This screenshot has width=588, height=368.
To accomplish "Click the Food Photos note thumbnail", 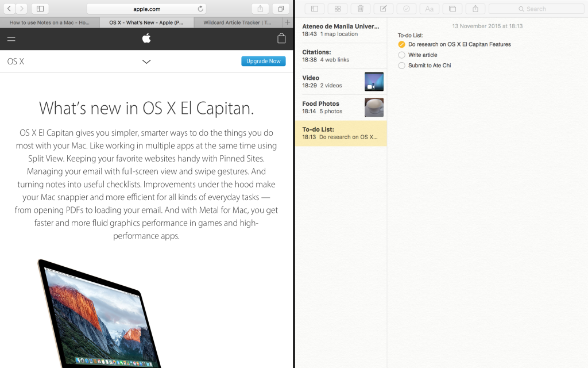I will [374, 108].
